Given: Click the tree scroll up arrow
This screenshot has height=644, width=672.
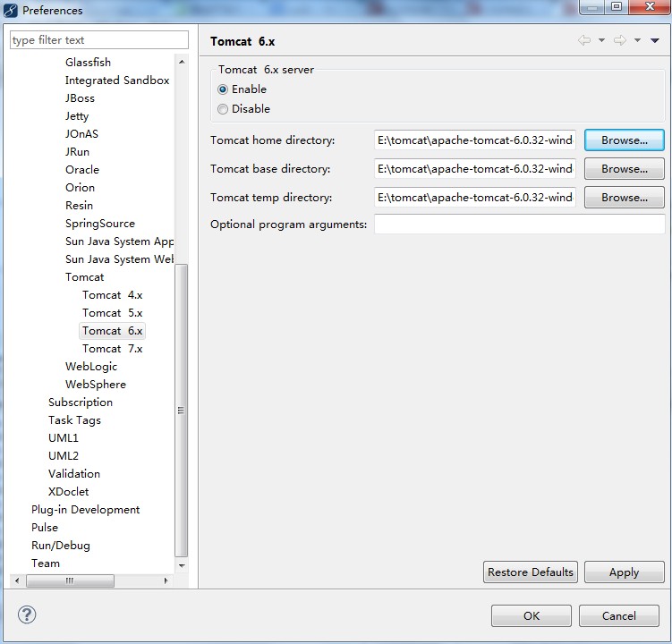Looking at the screenshot, I should tap(182, 62).
